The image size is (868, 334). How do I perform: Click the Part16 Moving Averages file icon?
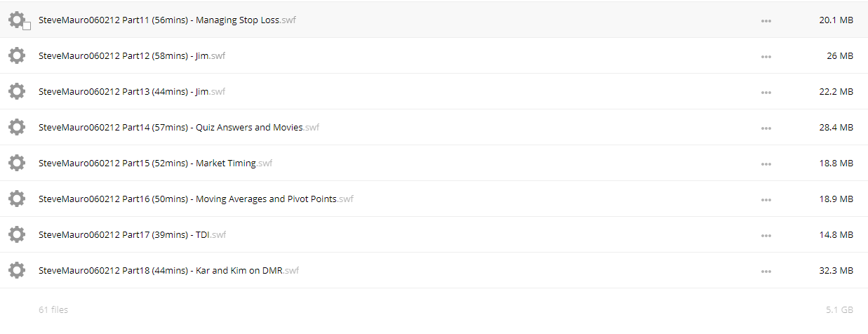point(17,199)
